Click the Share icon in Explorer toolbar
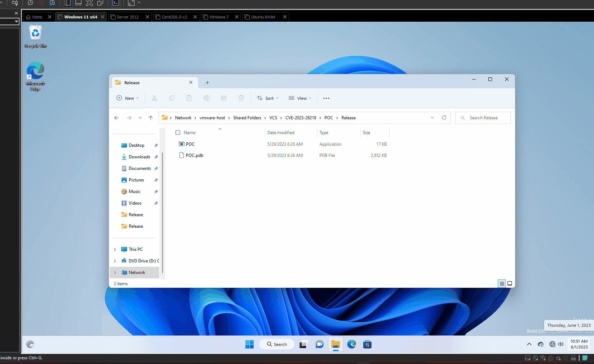This screenshot has height=364, width=594. pyautogui.click(x=224, y=98)
